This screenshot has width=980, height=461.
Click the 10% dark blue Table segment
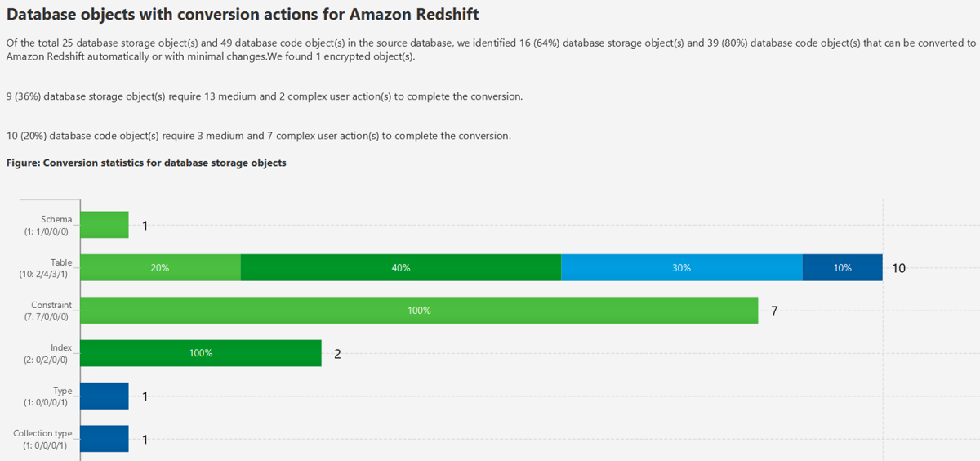click(842, 268)
